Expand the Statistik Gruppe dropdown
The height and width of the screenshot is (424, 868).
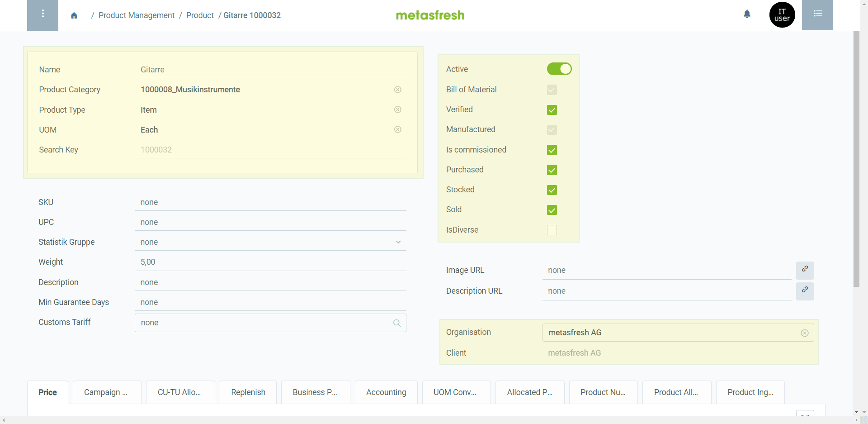click(398, 242)
